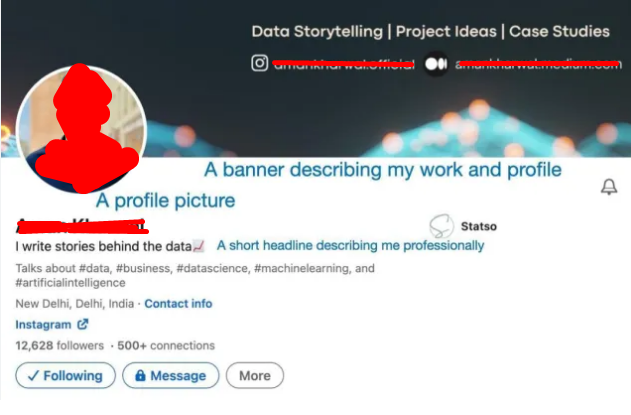Click the Instagram logo in the banner
The width and height of the screenshot is (631, 415).
(260, 63)
